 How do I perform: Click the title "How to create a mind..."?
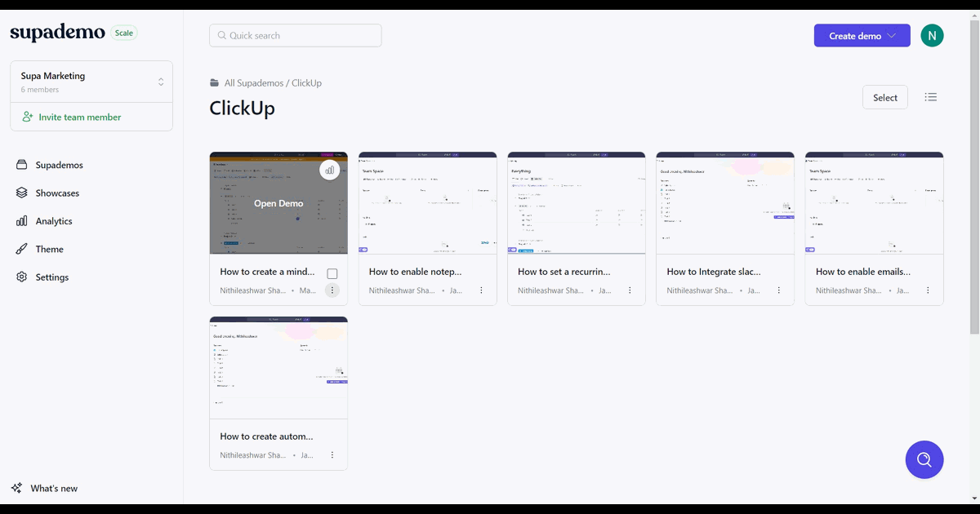[x=267, y=272]
